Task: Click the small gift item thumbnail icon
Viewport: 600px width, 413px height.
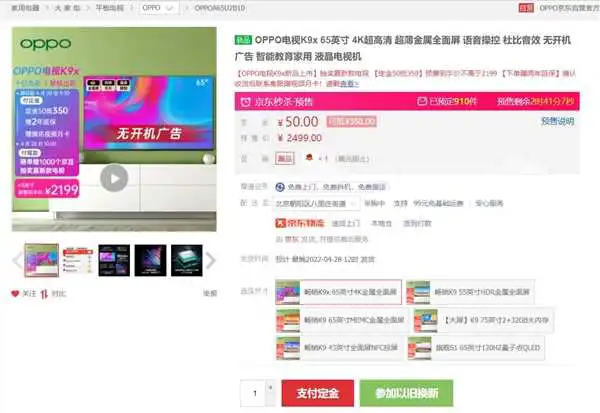Action: [x=309, y=158]
